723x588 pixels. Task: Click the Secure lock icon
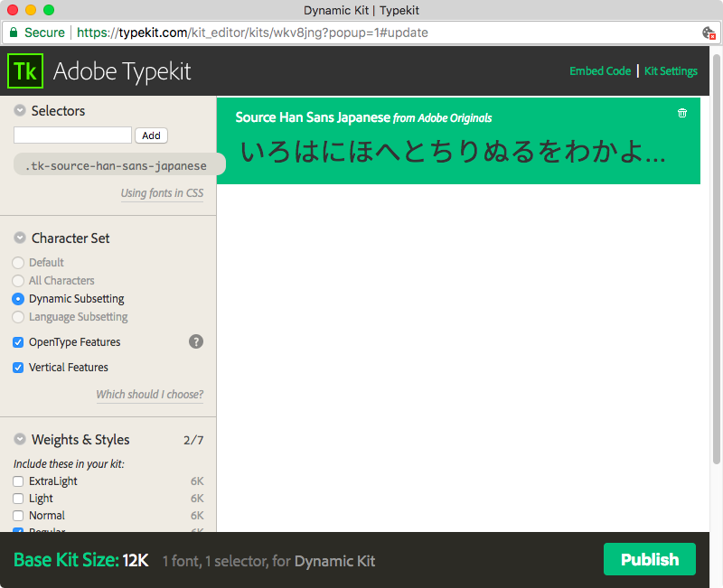point(14,33)
